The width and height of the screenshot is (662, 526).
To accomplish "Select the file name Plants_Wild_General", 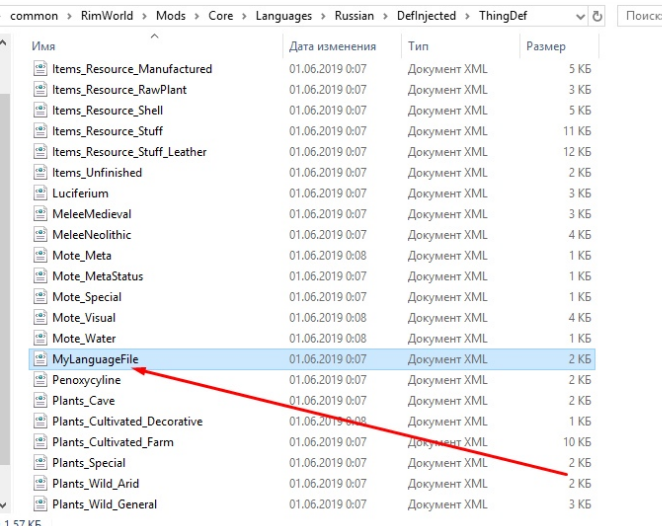I will pyautogui.click(x=104, y=504).
